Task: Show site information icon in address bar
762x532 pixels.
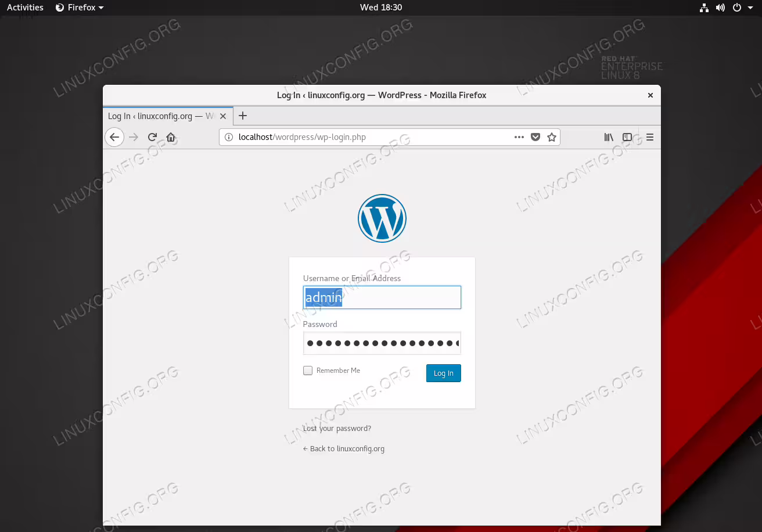Action: (x=229, y=137)
